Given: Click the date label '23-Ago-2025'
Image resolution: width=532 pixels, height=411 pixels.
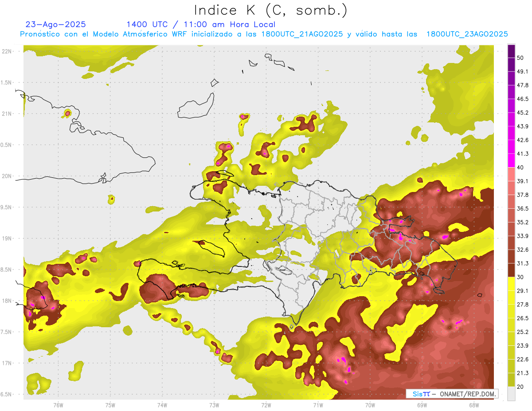Looking at the screenshot, I should [x=56, y=24].
